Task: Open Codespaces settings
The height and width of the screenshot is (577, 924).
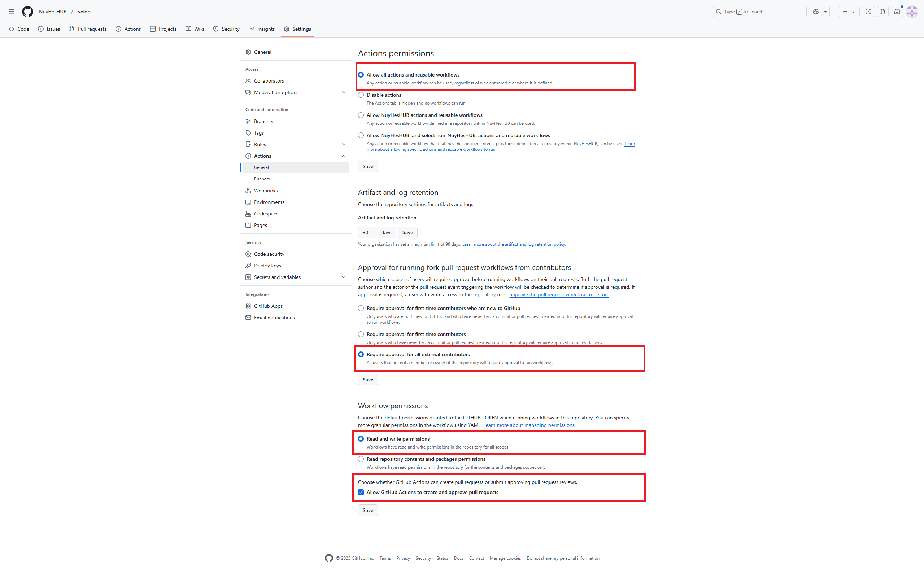Action: (296, 214)
